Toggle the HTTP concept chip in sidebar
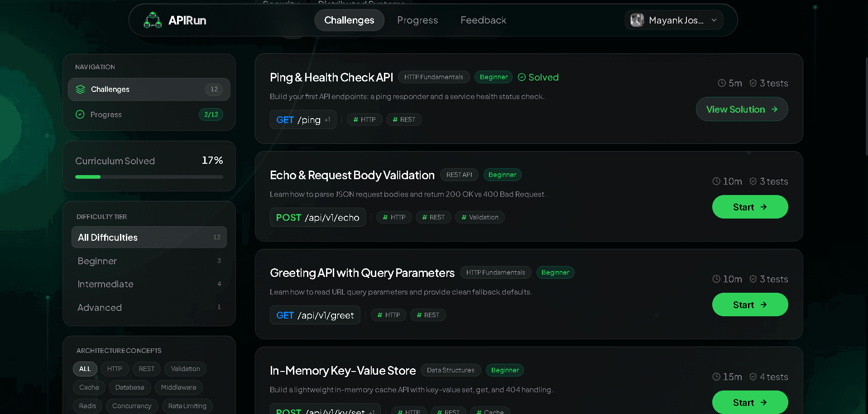The image size is (868, 414). pos(115,369)
